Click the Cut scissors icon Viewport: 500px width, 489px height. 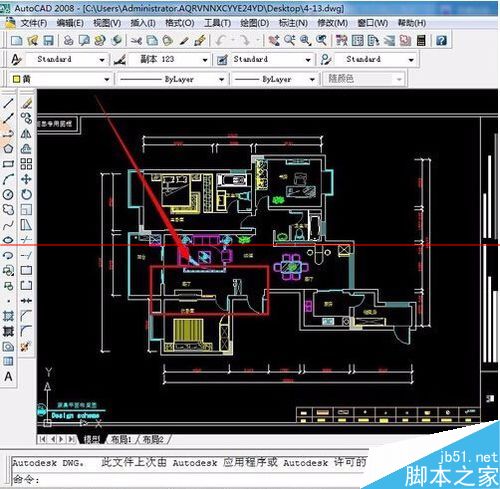pyautogui.click(x=136, y=41)
